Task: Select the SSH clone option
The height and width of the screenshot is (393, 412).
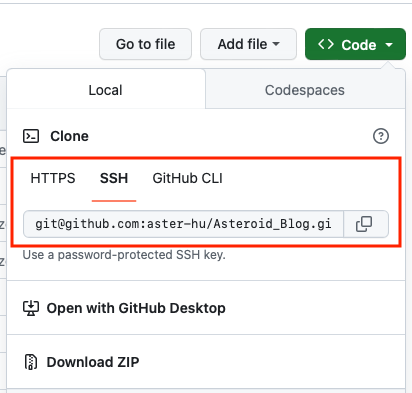Action: click(x=114, y=178)
